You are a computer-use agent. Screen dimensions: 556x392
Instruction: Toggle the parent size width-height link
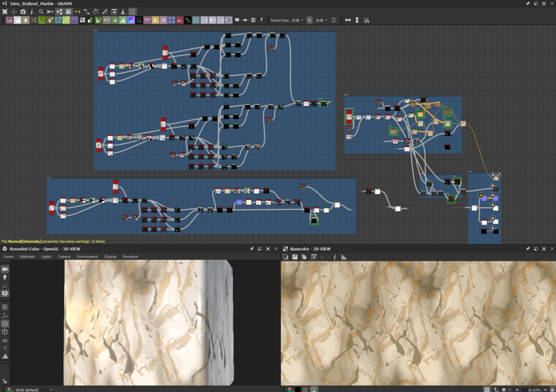[x=310, y=20]
